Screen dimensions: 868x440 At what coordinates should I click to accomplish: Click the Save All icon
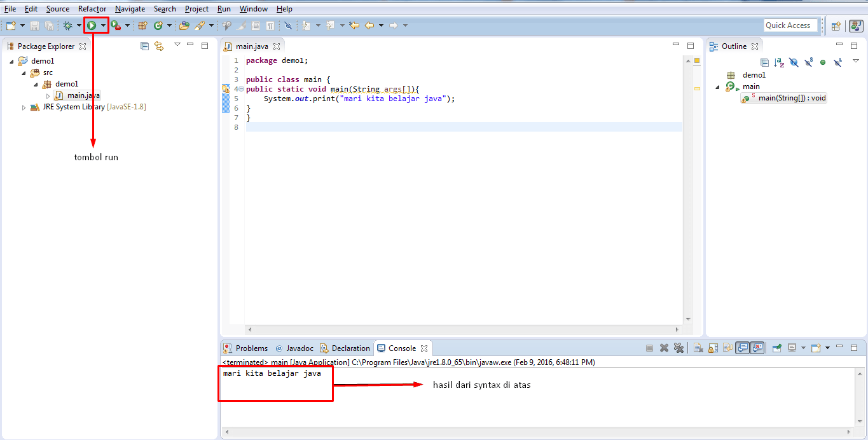(x=49, y=25)
